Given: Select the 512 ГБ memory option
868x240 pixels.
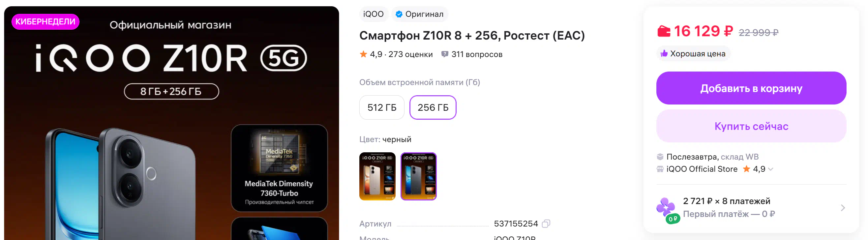Looking at the screenshot, I should pyautogui.click(x=382, y=107).
